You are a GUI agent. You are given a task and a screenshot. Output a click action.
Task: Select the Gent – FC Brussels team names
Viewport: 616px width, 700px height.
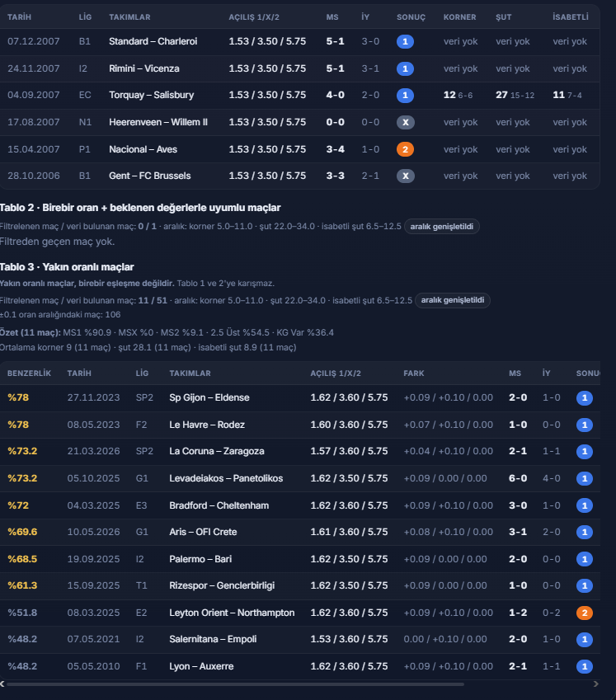pyautogui.click(x=149, y=176)
